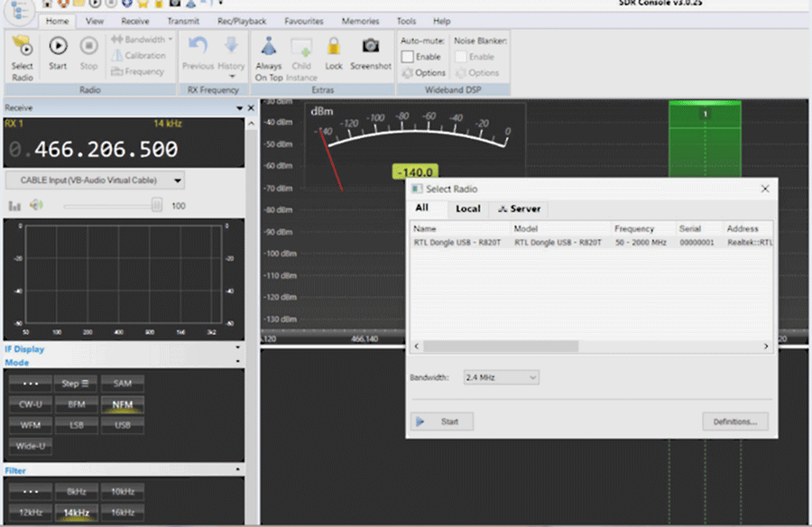Choose the 12kHz filter
812x527 pixels.
[x=31, y=513]
